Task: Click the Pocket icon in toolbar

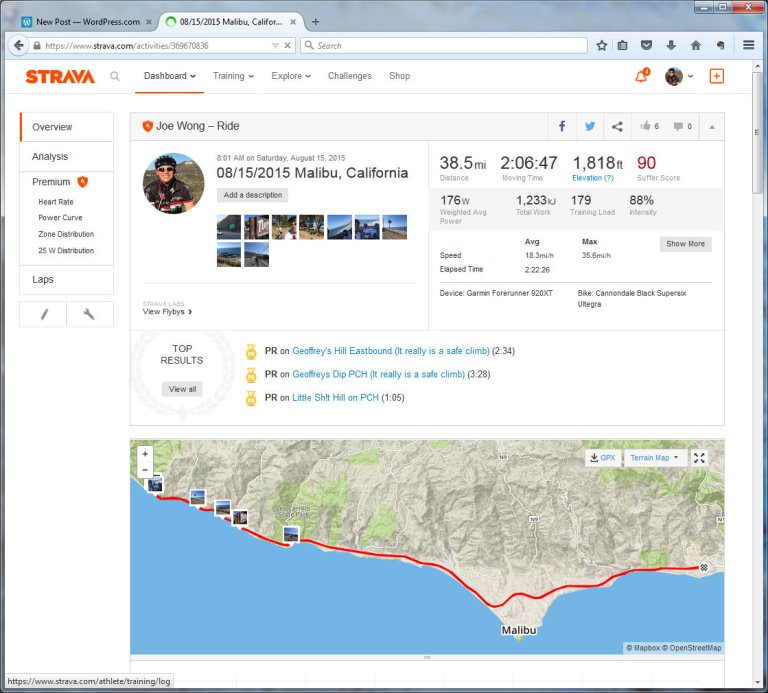Action: point(647,46)
